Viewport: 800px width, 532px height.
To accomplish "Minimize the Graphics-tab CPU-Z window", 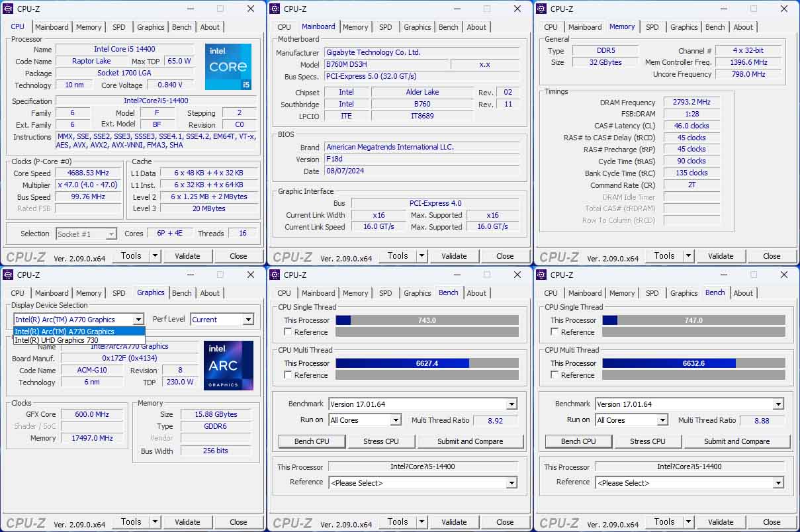I will click(189, 275).
